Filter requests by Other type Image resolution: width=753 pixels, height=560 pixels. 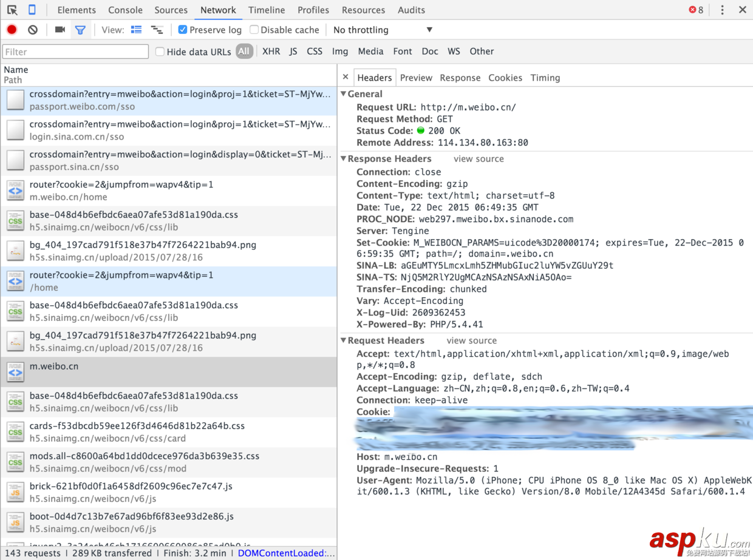tap(482, 52)
